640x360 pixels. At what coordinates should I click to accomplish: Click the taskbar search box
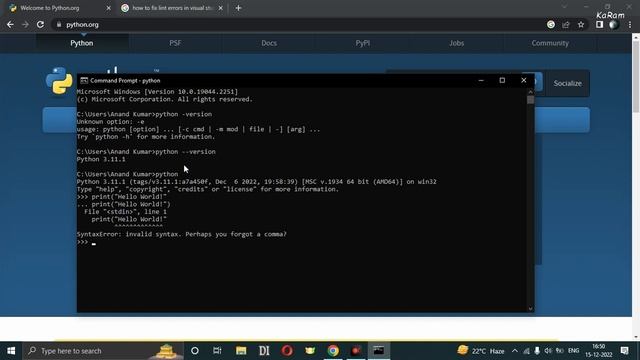point(102,351)
